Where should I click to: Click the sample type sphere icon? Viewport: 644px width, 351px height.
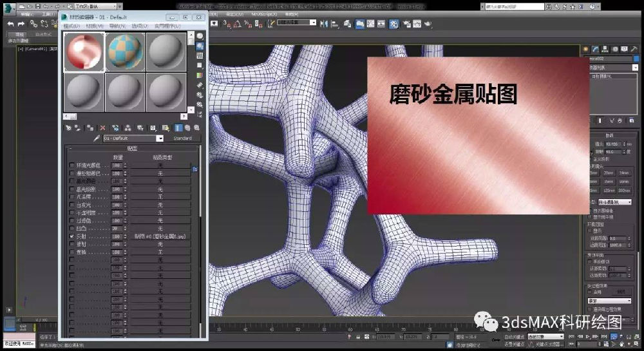(x=200, y=37)
